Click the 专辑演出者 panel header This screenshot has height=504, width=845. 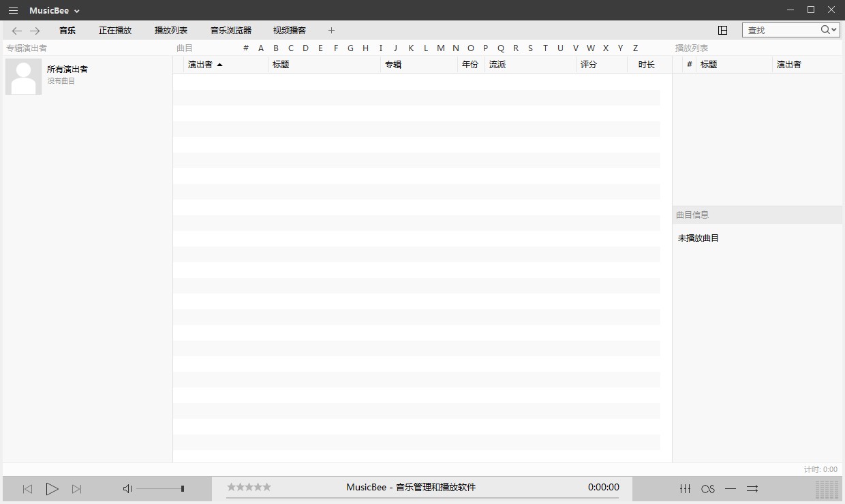27,48
